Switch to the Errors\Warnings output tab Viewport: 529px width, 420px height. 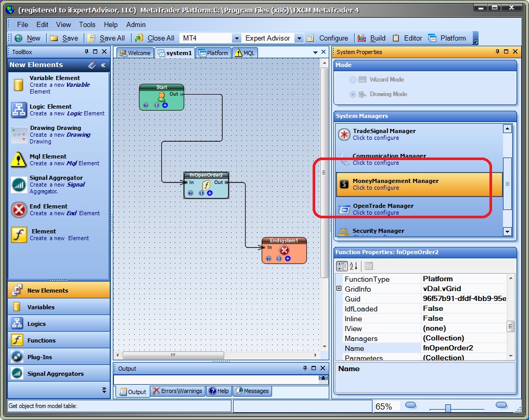(x=178, y=391)
